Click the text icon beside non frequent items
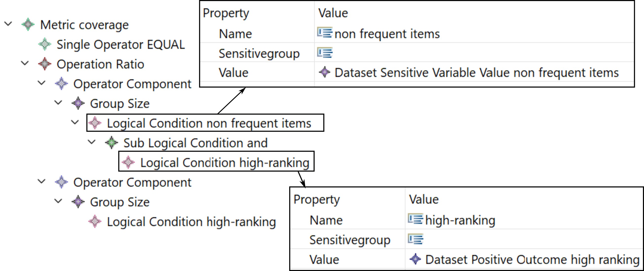Image resolution: width=644 pixels, height=271 pixels. (325, 33)
